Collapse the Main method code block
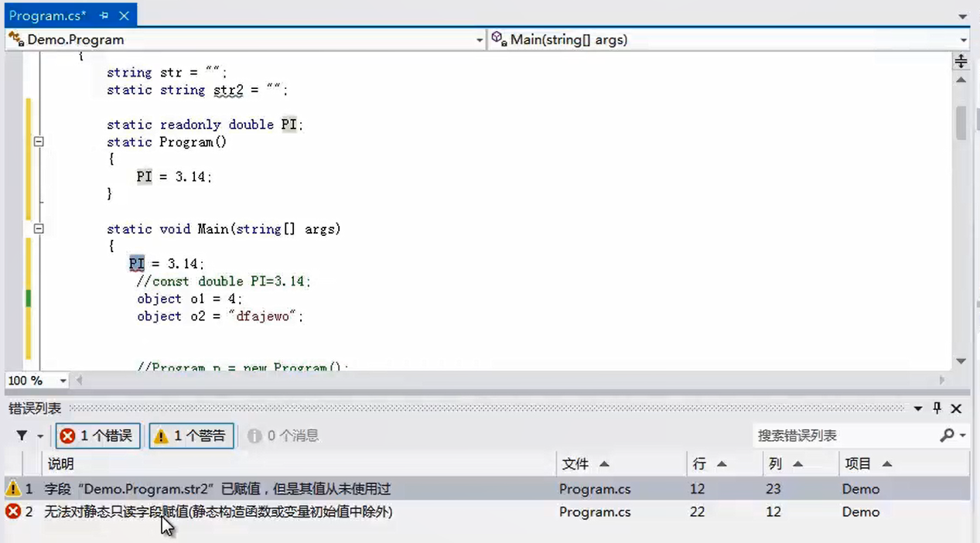Screen dimensions: 980x543 click(x=39, y=229)
